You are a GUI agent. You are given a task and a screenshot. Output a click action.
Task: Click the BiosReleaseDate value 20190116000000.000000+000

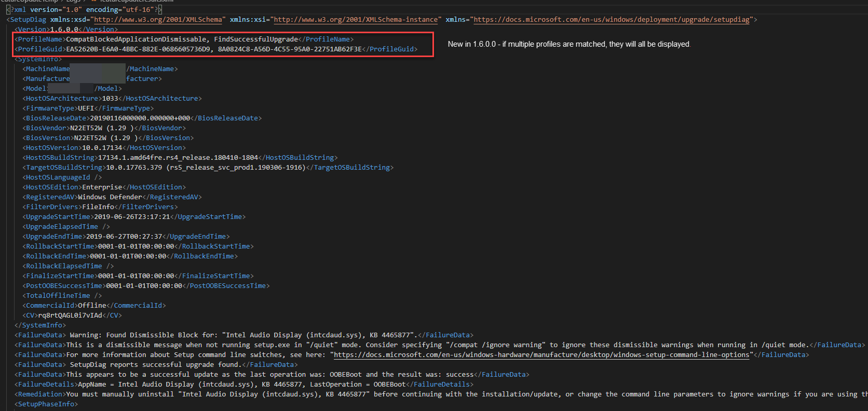pos(140,118)
